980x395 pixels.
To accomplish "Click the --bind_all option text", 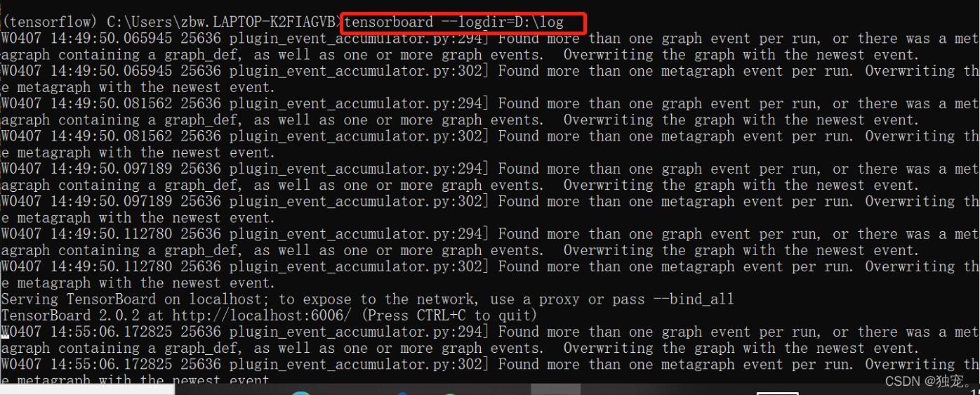I will pos(693,299).
